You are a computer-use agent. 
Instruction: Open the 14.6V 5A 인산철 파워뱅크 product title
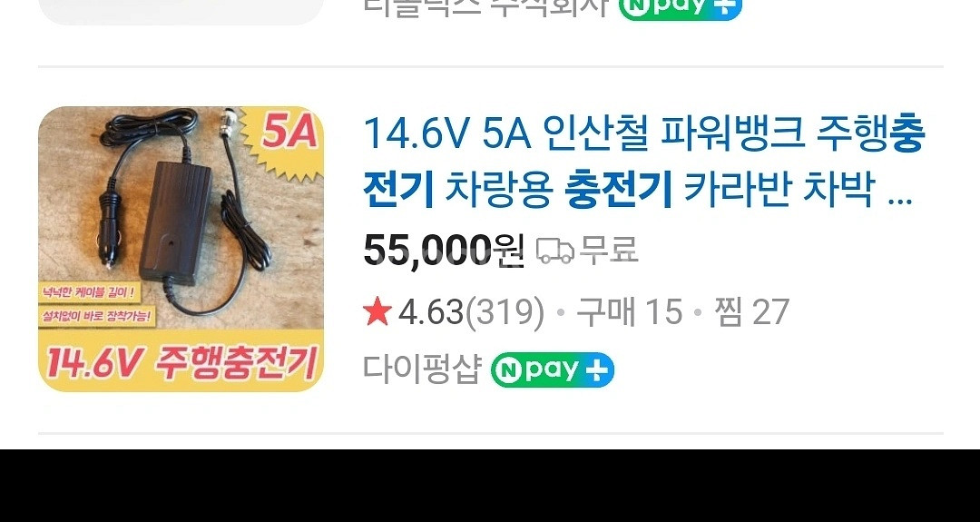pos(643,160)
